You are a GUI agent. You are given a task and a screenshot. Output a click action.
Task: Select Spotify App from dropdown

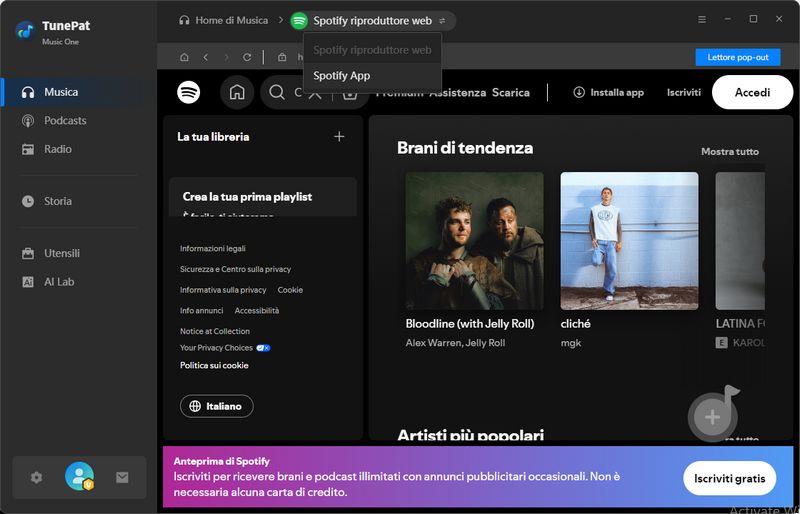coord(372,76)
